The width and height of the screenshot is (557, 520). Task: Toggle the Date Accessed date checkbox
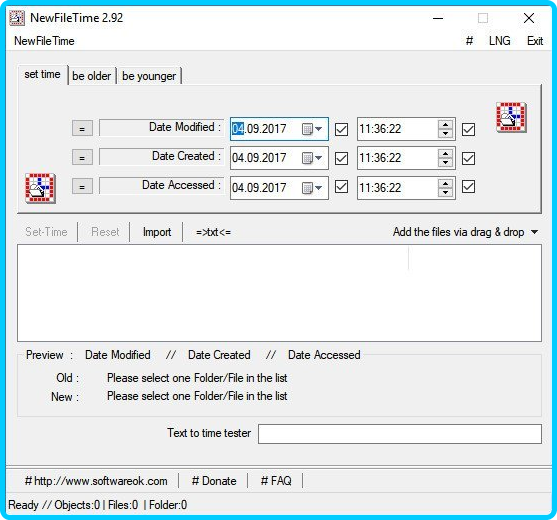coord(341,186)
